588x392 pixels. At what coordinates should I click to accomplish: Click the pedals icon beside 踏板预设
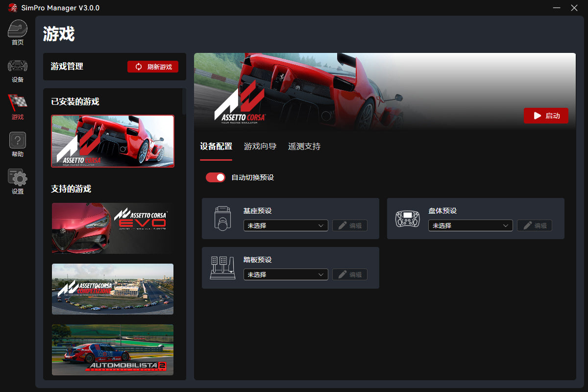tap(222, 268)
